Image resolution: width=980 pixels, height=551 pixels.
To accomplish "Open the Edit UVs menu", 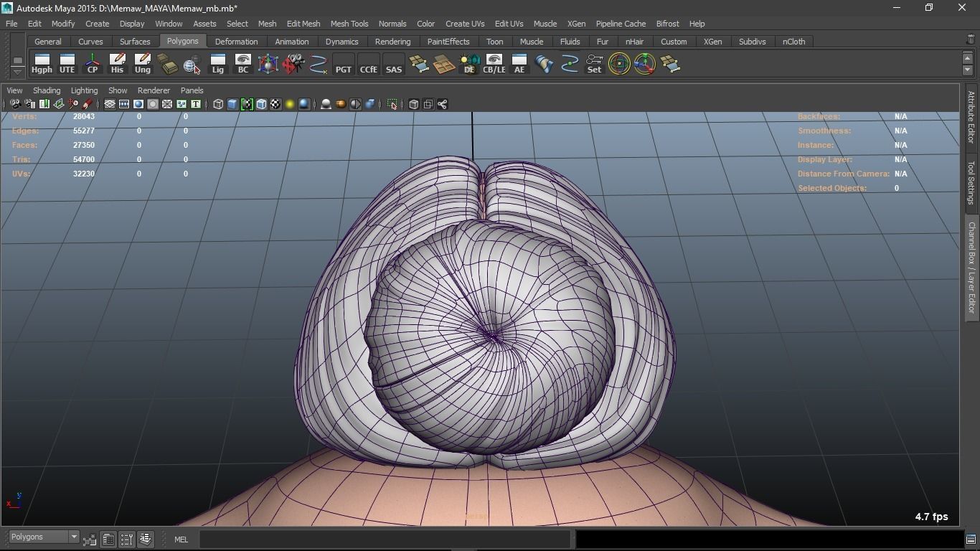I will (509, 24).
